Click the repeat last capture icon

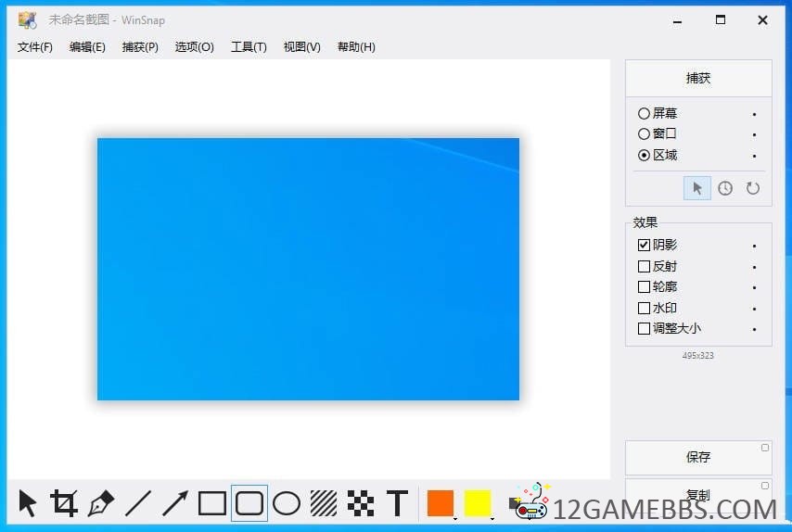coord(753,188)
